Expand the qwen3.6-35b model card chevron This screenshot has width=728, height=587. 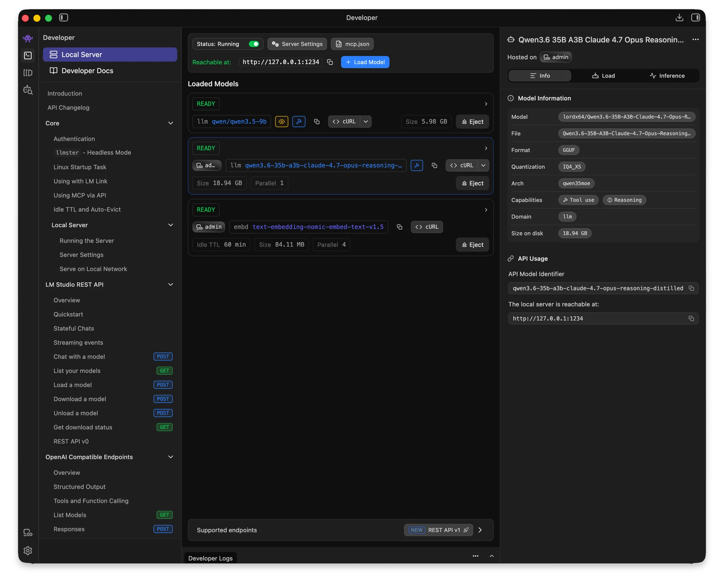pos(486,148)
